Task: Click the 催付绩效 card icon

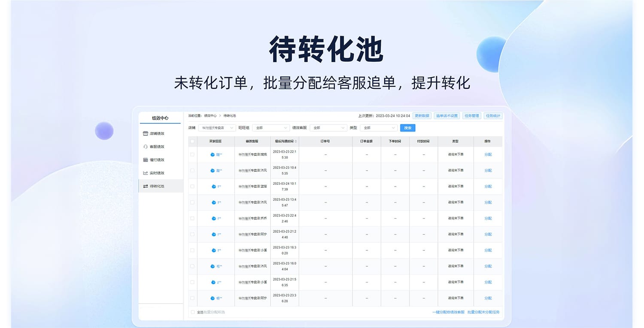Action: tap(146, 160)
